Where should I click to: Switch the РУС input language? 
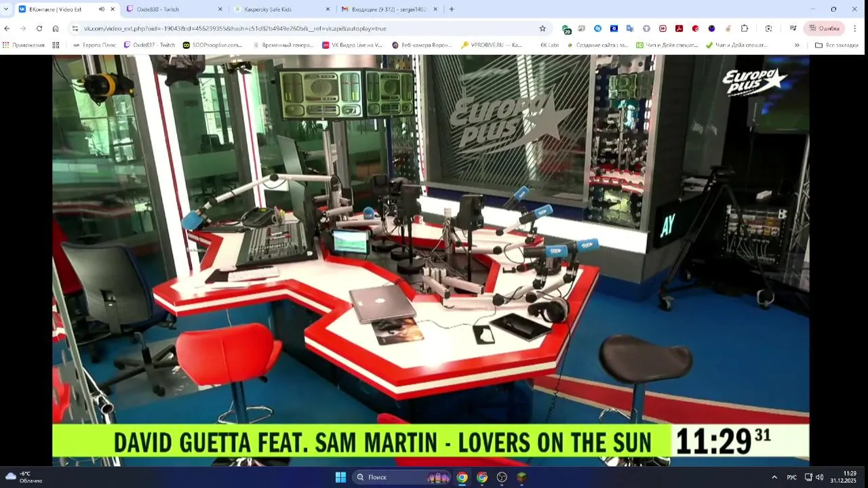pos(791,477)
